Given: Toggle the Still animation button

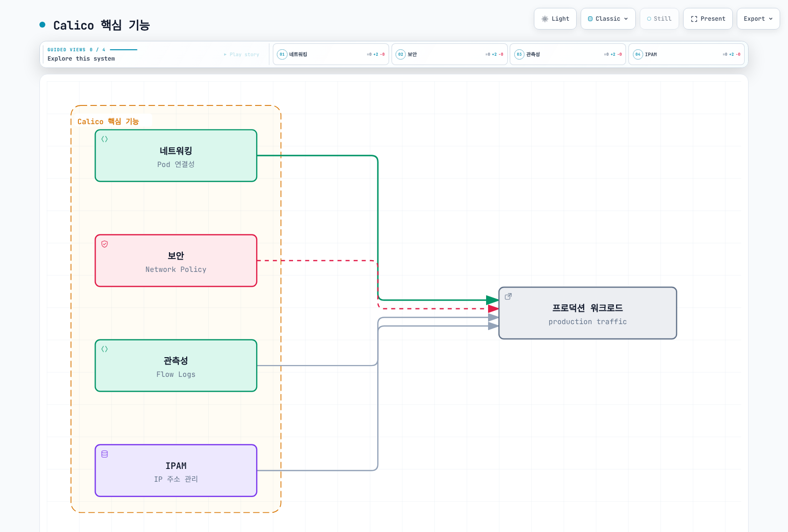Looking at the screenshot, I should point(659,19).
